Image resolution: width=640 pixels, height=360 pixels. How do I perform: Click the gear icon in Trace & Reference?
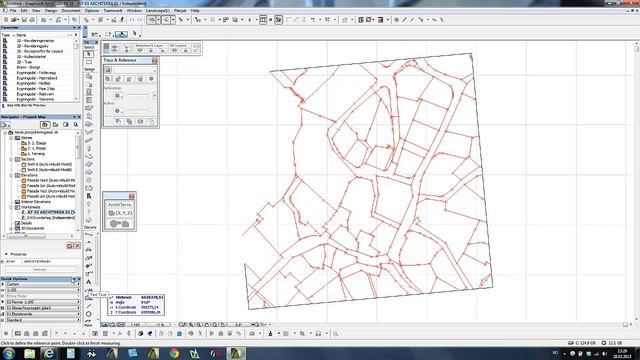151,79
